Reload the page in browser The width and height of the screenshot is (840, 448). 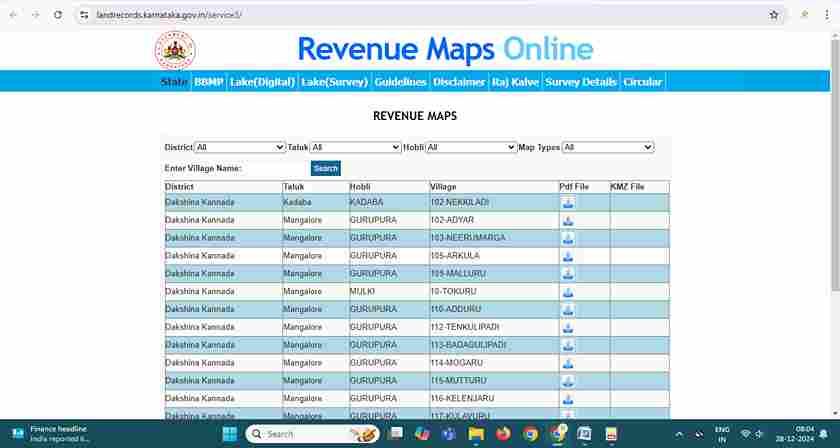coord(57,15)
